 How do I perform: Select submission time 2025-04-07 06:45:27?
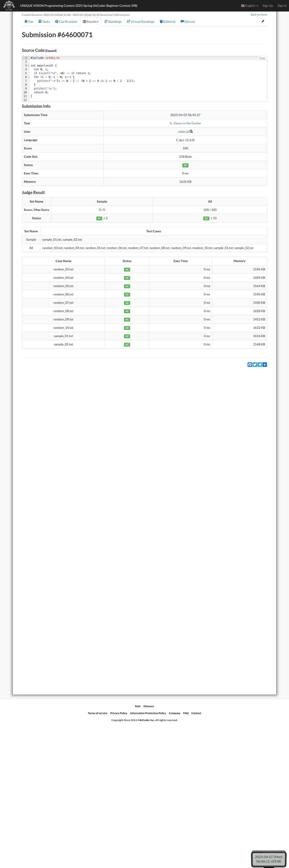coord(185,115)
